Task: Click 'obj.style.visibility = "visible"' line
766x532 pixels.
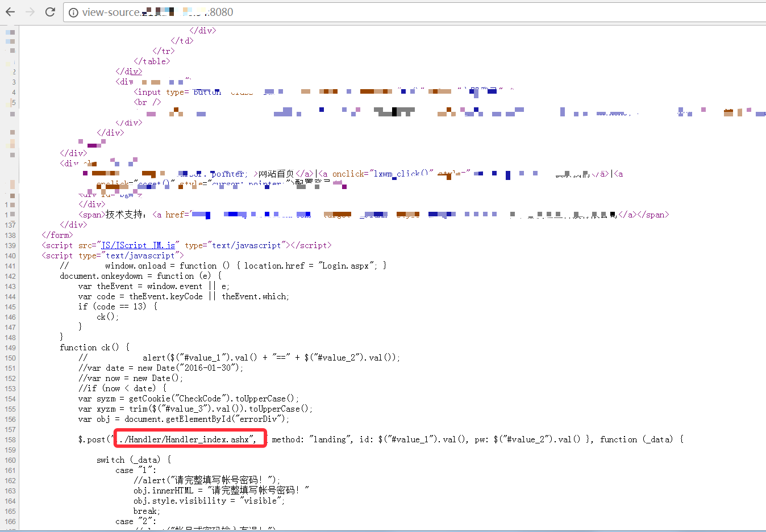Action: pyautogui.click(x=209, y=501)
